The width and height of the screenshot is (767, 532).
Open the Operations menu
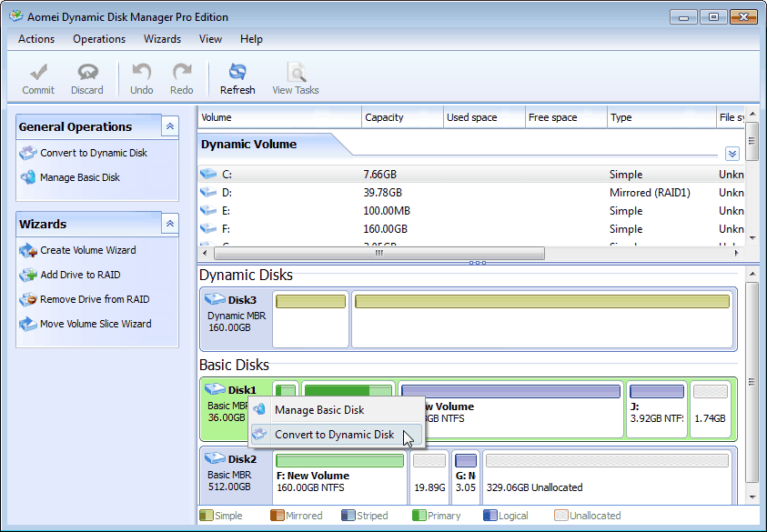pyautogui.click(x=99, y=39)
